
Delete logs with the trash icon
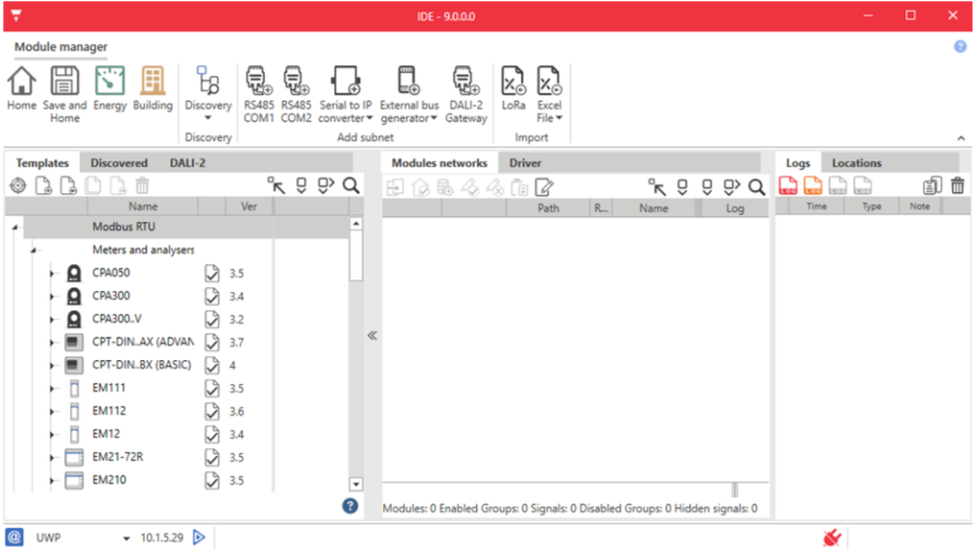click(958, 186)
